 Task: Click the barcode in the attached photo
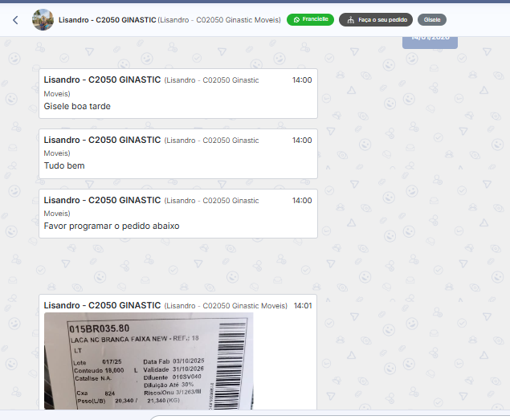[x=231, y=365]
